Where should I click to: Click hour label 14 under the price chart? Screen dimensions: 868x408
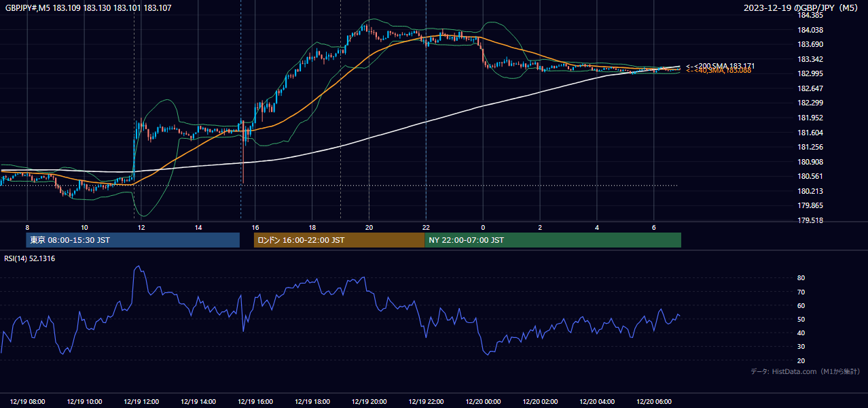198,227
